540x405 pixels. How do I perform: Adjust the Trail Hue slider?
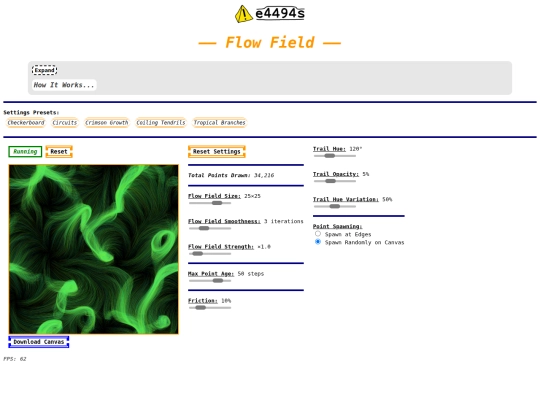tap(335, 156)
